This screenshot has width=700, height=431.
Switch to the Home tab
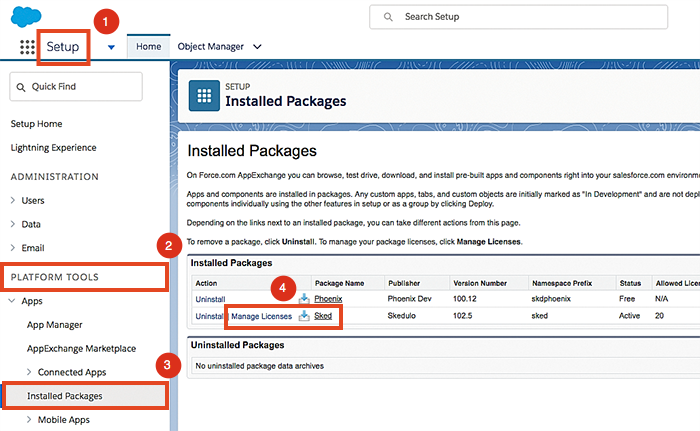pos(149,46)
